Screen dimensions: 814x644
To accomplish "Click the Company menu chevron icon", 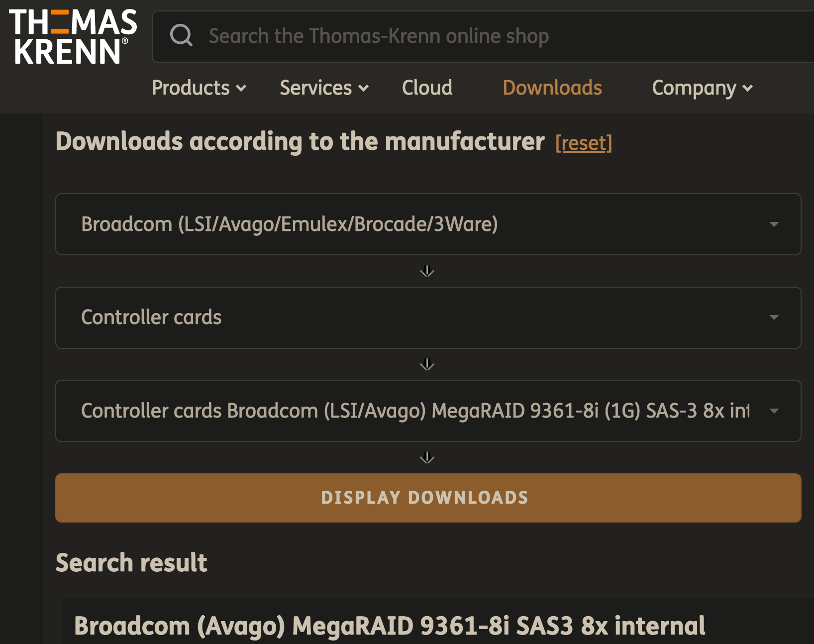I will coord(747,89).
